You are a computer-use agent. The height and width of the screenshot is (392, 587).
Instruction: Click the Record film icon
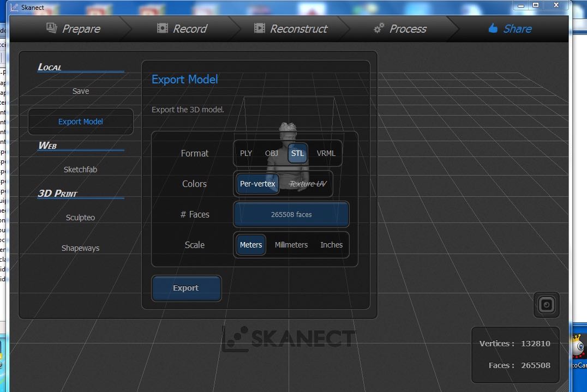(163, 28)
